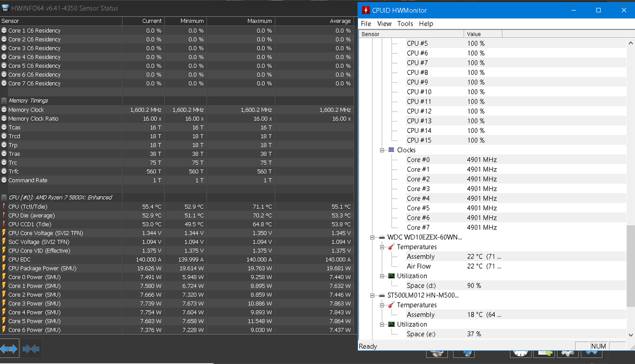Open the File menu in HWMonitor
The image size is (635, 364).
pyautogui.click(x=366, y=23)
